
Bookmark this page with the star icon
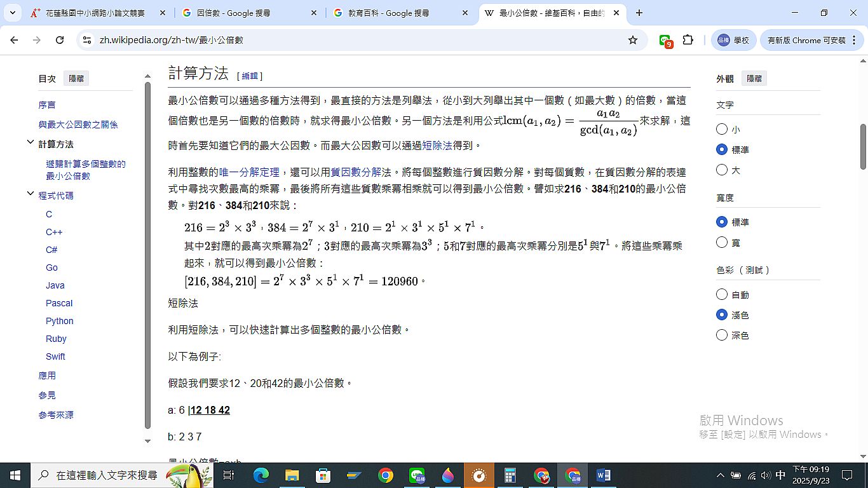[632, 40]
